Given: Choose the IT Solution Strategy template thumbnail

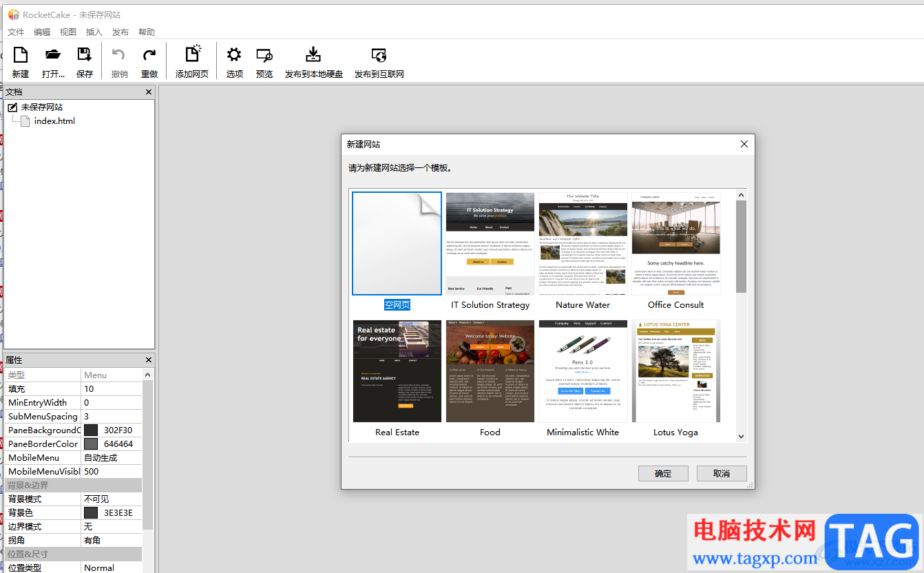Looking at the screenshot, I should [490, 243].
